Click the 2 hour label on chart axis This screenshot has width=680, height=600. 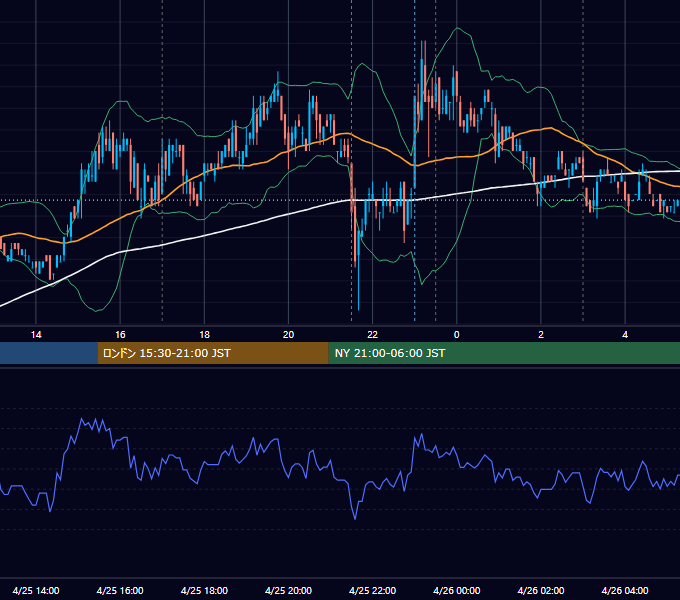click(x=541, y=335)
